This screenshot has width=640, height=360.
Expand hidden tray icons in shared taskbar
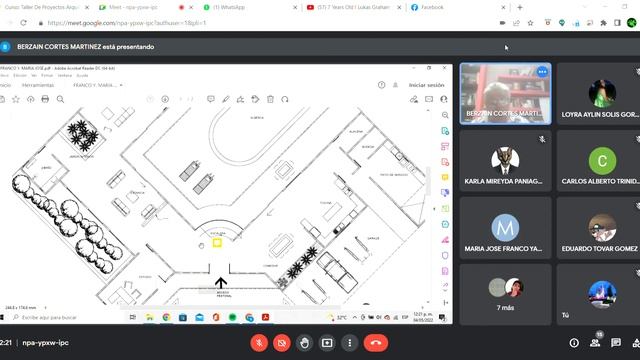coord(354,317)
